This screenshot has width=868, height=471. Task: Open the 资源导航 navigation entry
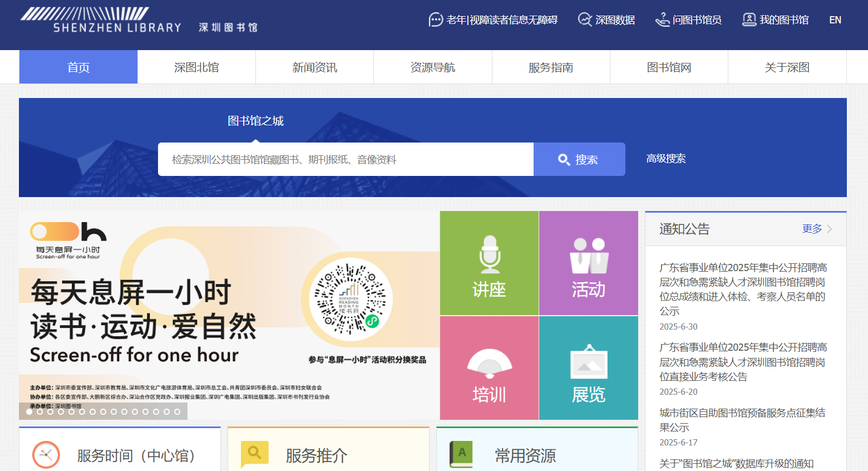[x=432, y=67]
